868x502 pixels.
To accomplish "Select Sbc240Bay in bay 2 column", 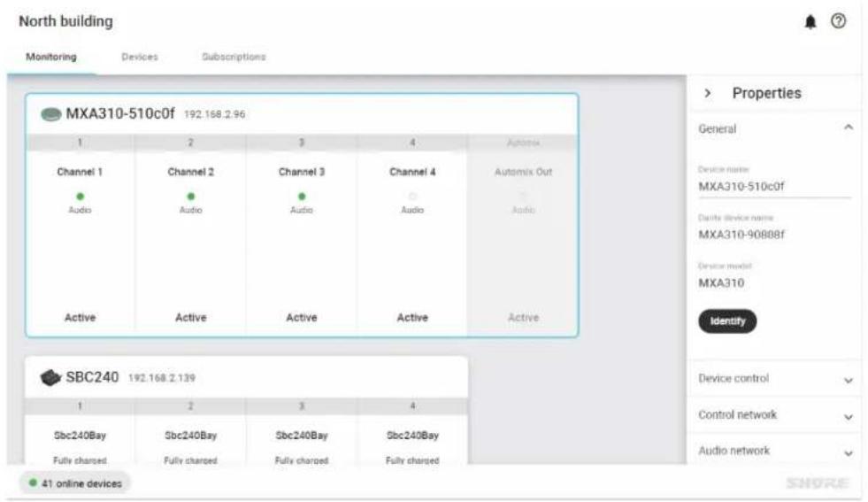I will click(191, 436).
